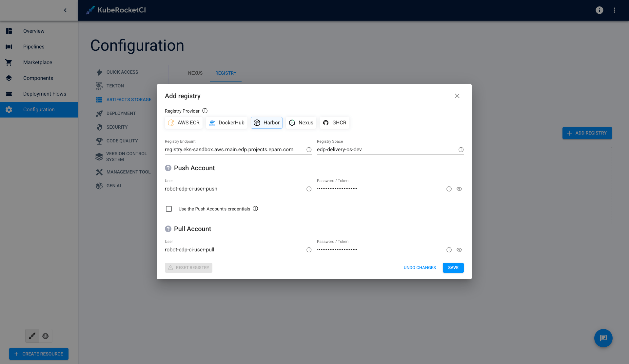This screenshot has height=364, width=629.
Task: Open Code Quality section
Action: 117,141
